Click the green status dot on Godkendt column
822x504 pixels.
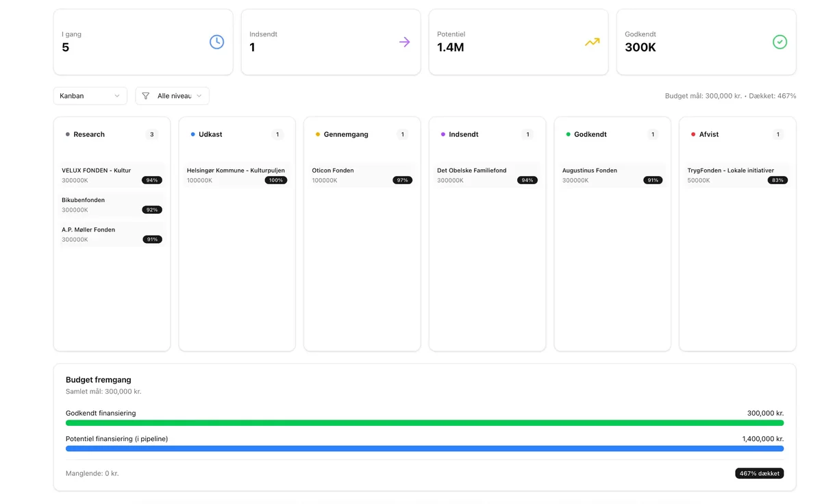tap(567, 134)
